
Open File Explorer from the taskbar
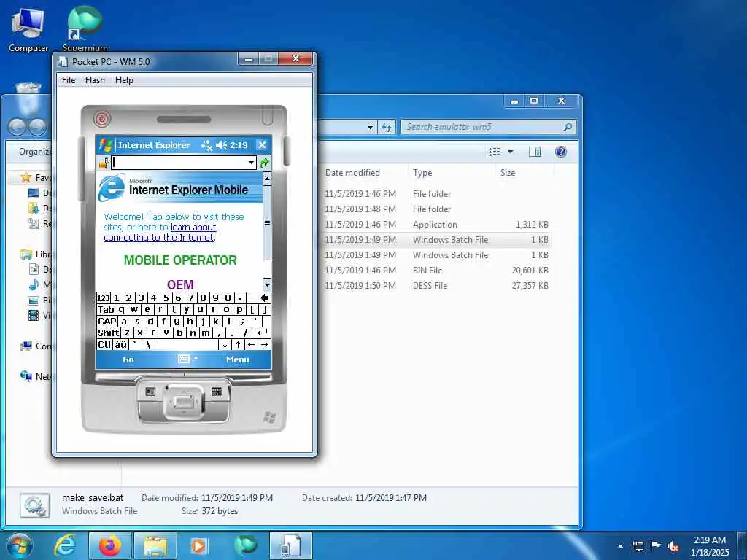tap(155, 545)
